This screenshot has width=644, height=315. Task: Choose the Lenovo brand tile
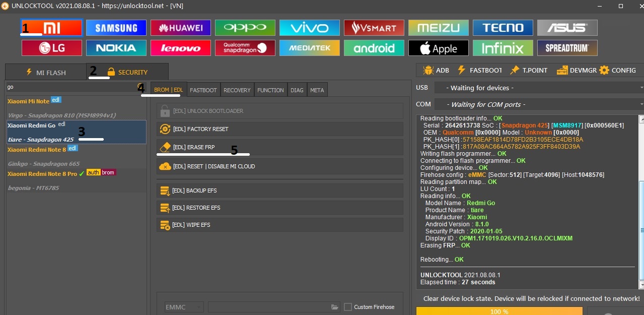click(x=181, y=48)
